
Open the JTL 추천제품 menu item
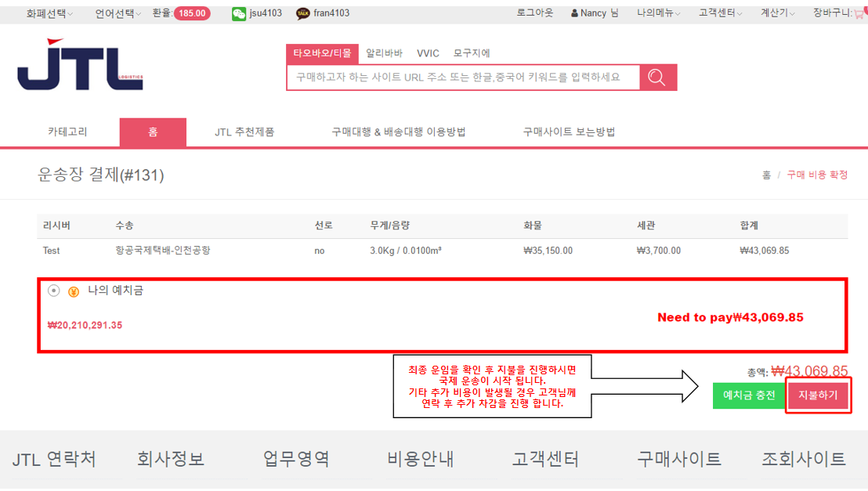[244, 132]
